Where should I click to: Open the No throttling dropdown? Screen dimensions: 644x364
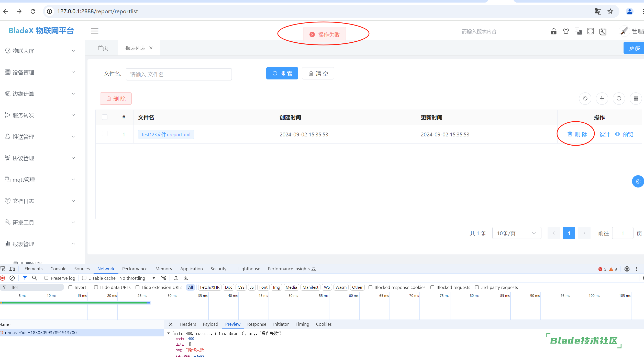pyautogui.click(x=137, y=278)
